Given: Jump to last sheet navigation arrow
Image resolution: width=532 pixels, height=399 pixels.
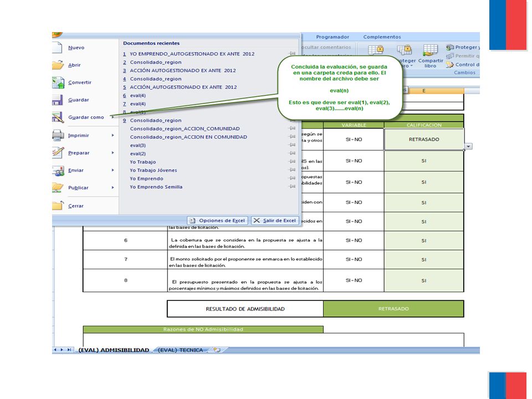Looking at the screenshot, I should 69,350.
